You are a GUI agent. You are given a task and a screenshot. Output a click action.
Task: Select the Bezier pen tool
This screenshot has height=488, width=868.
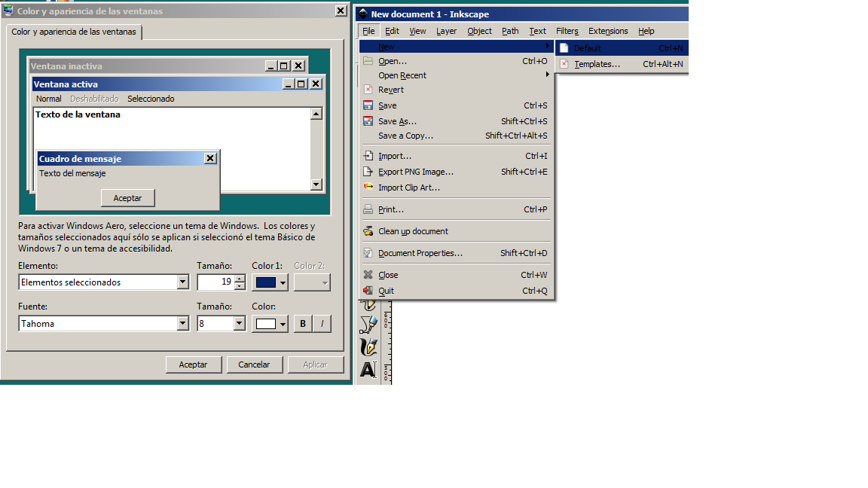369,324
